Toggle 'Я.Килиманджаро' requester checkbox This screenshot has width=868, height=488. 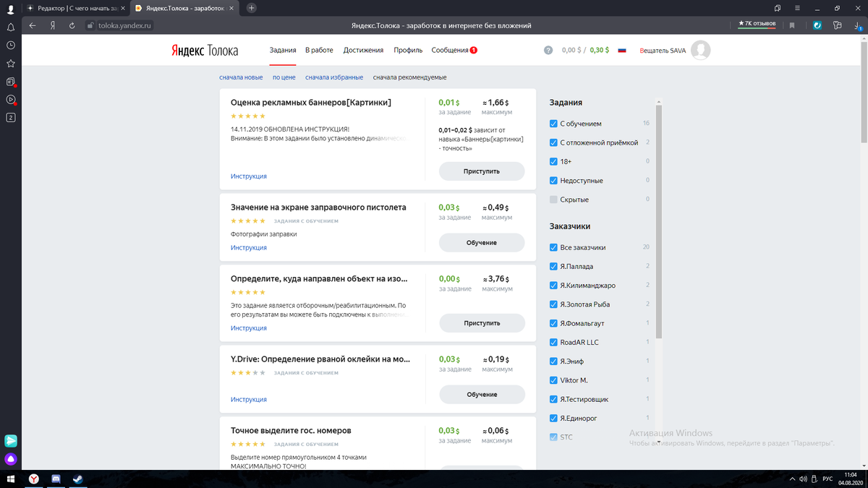point(553,286)
